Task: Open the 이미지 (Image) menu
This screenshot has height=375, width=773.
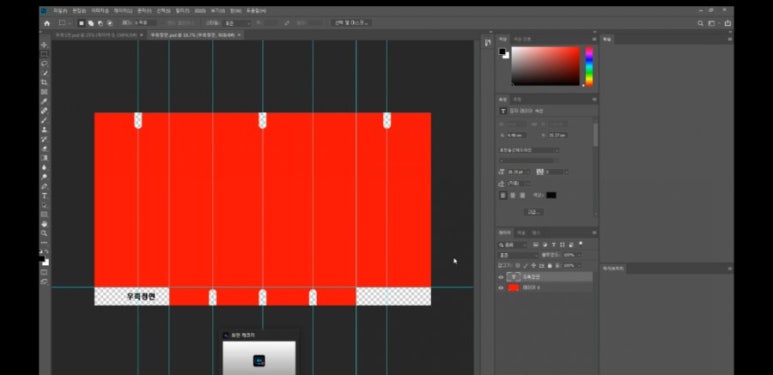Action: 100,10
